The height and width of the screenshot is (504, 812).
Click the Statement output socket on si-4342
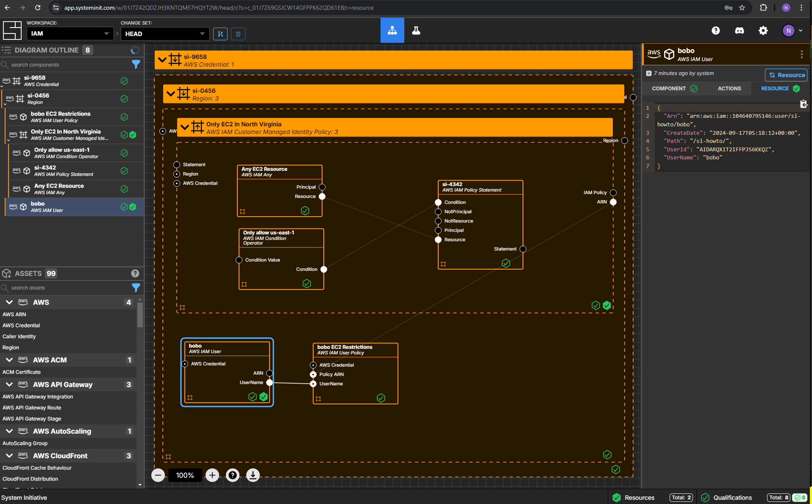[x=523, y=249]
